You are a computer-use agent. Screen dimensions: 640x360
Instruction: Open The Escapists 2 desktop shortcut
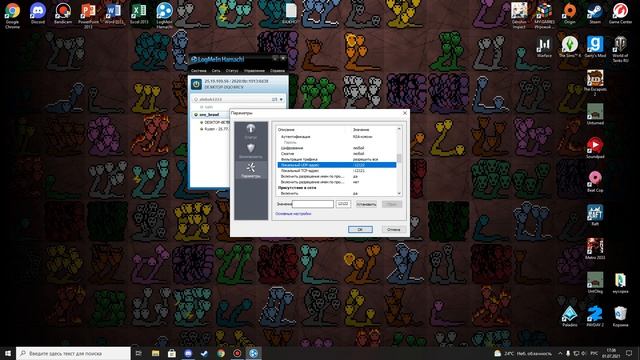tap(595, 83)
